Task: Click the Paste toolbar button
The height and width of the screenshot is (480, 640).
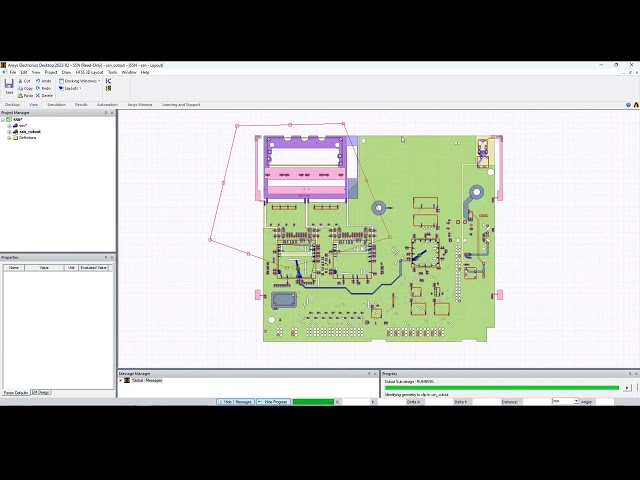Action: pyautogui.click(x=25, y=96)
